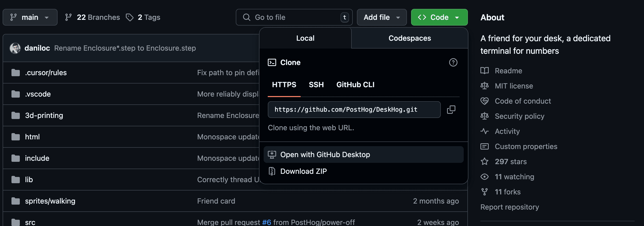View the 22 Branches list
The image size is (644, 226).
coord(92,17)
